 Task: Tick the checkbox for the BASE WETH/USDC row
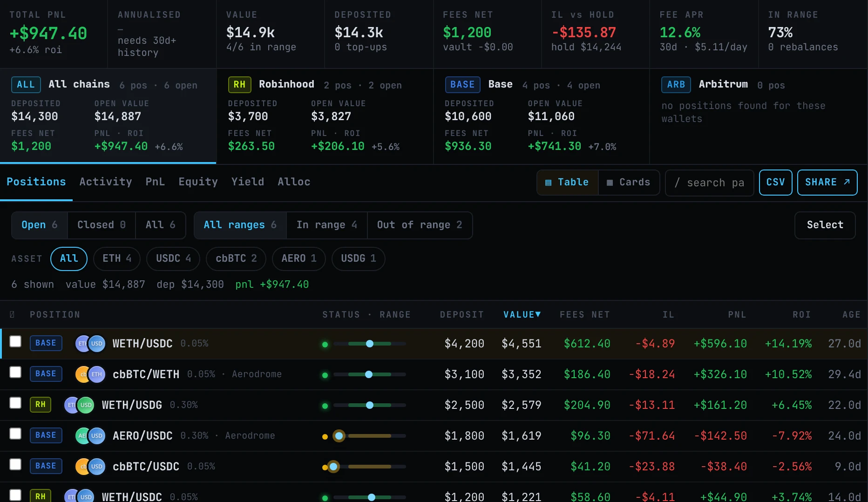[x=15, y=341]
